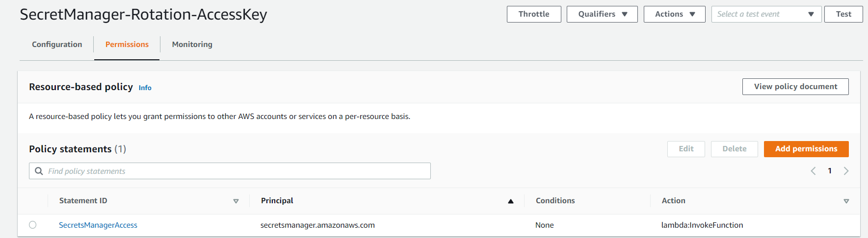The image size is (868, 238).
Task: Click the Test button
Action: (843, 14)
